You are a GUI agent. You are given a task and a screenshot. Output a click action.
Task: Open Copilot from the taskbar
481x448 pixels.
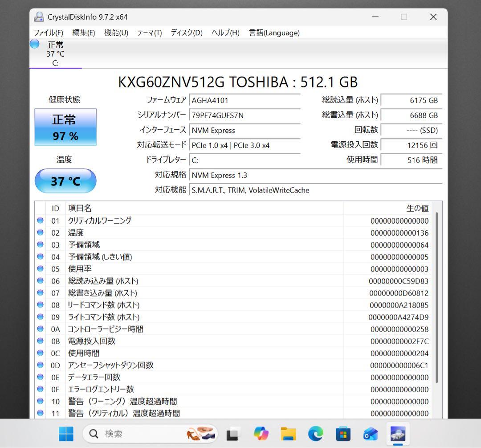tap(261, 433)
